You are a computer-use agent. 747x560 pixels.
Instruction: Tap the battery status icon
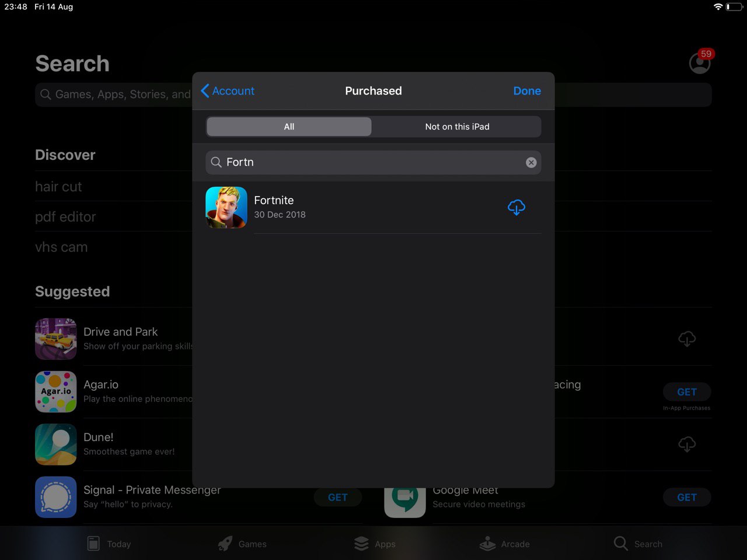click(x=734, y=7)
